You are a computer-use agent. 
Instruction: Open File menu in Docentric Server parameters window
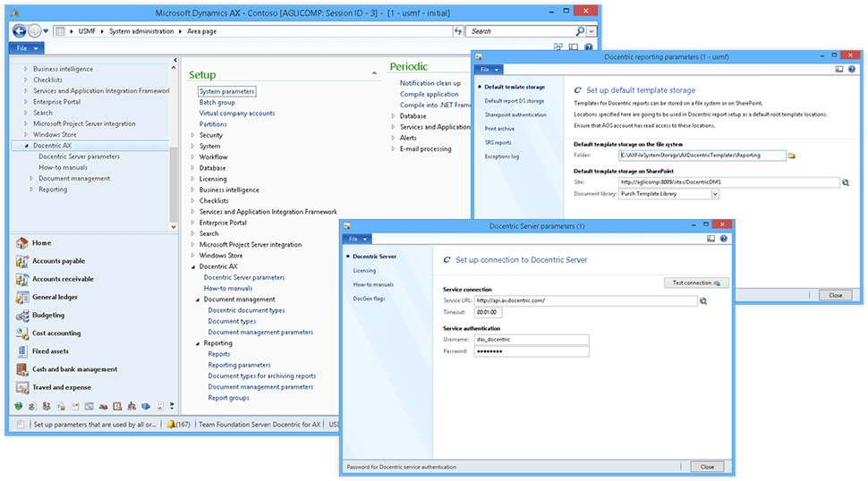[358, 239]
